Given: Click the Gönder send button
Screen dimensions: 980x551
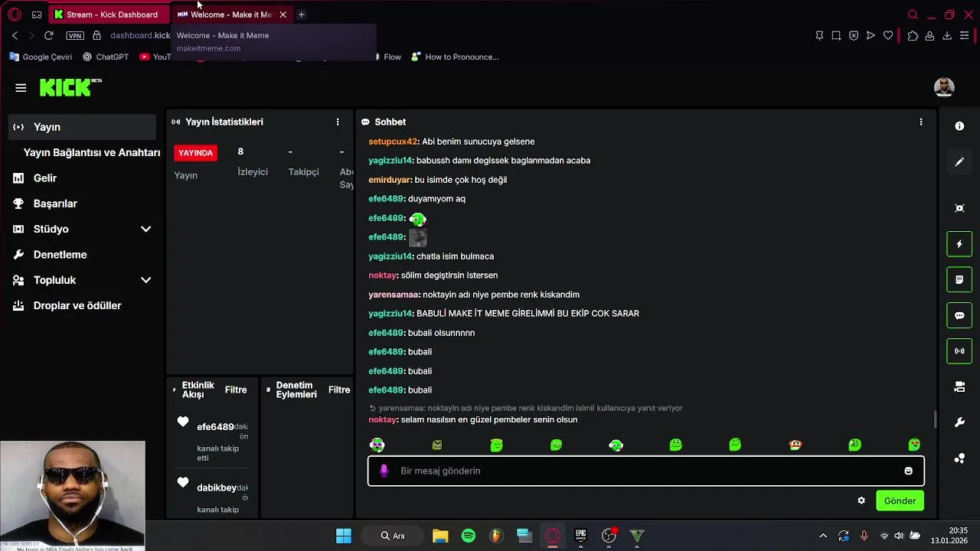Looking at the screenshot, I should [x=900, y=500].
